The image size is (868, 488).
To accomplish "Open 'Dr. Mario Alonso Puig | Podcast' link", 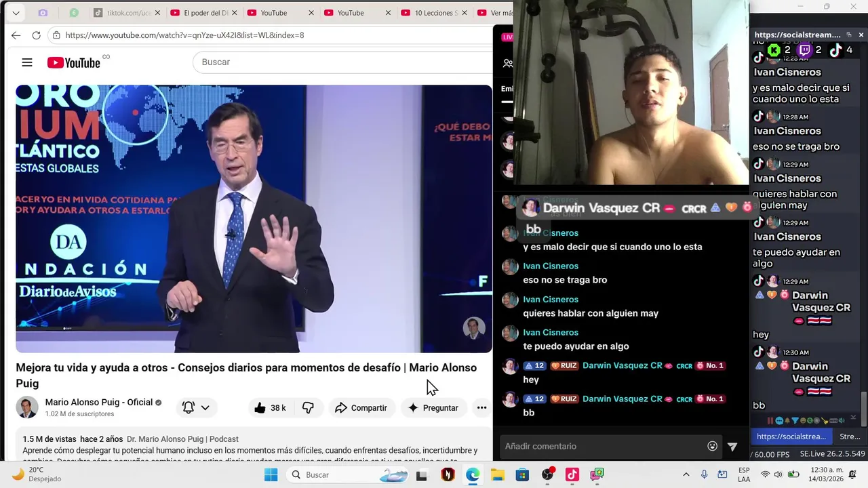I will 182,439.
